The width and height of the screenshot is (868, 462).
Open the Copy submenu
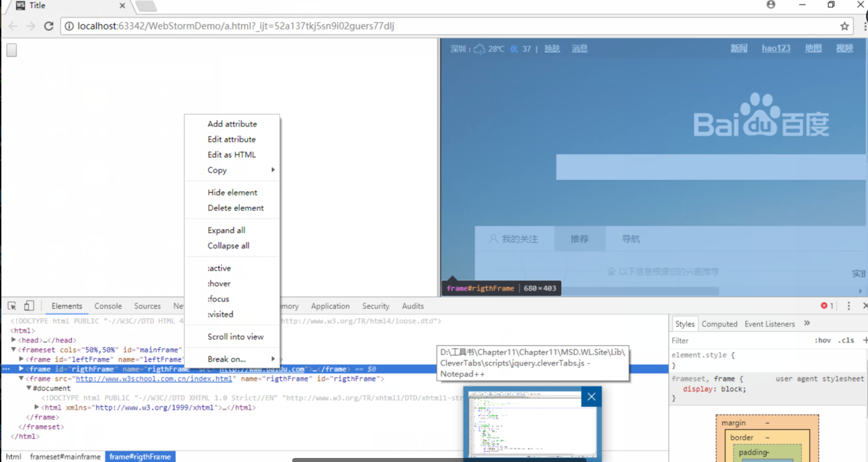[232, 170]
